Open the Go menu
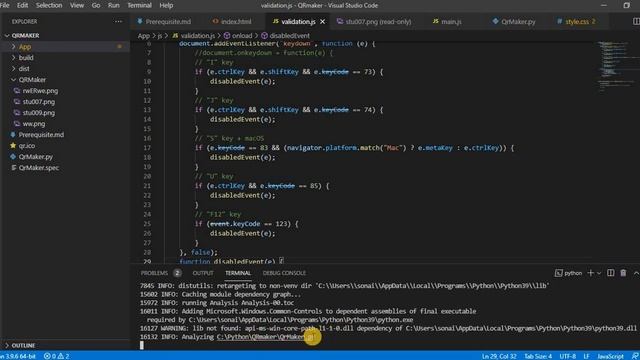Viewport: 640px width, 360px height. (96, 5)
